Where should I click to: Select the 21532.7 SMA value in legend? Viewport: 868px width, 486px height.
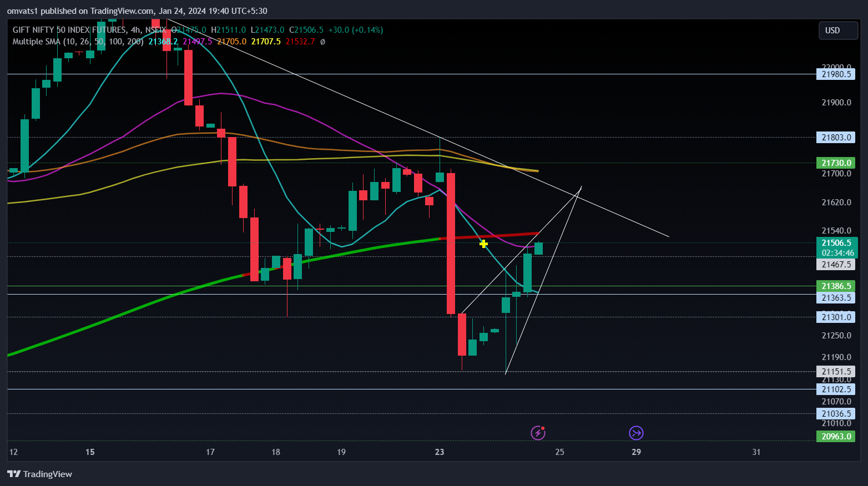point(300,42)
